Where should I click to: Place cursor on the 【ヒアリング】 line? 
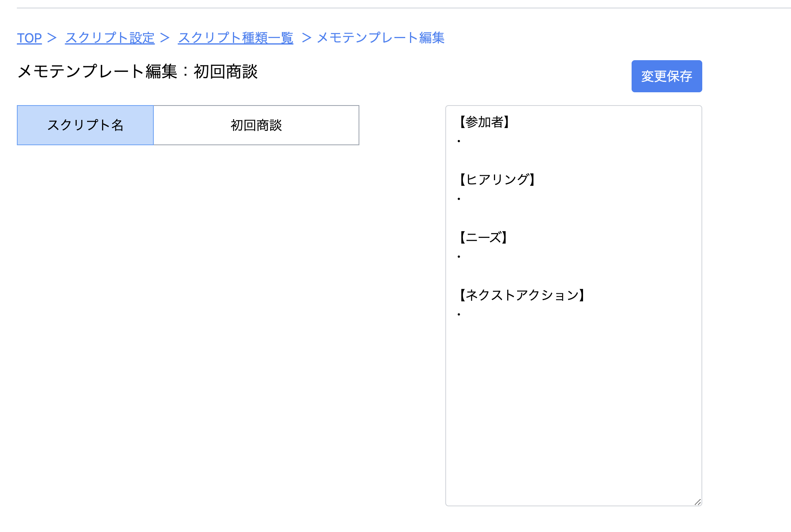coord(498,180)
